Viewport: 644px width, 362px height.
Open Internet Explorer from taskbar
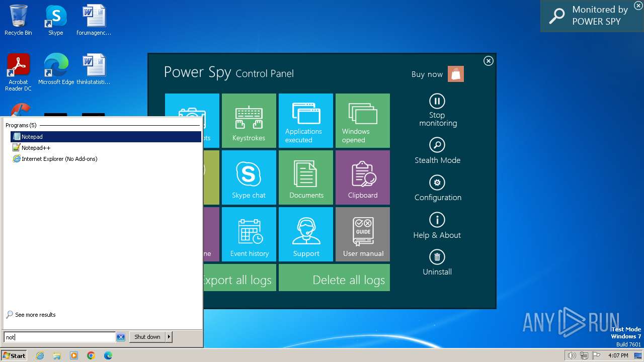(x=40, y=355)
